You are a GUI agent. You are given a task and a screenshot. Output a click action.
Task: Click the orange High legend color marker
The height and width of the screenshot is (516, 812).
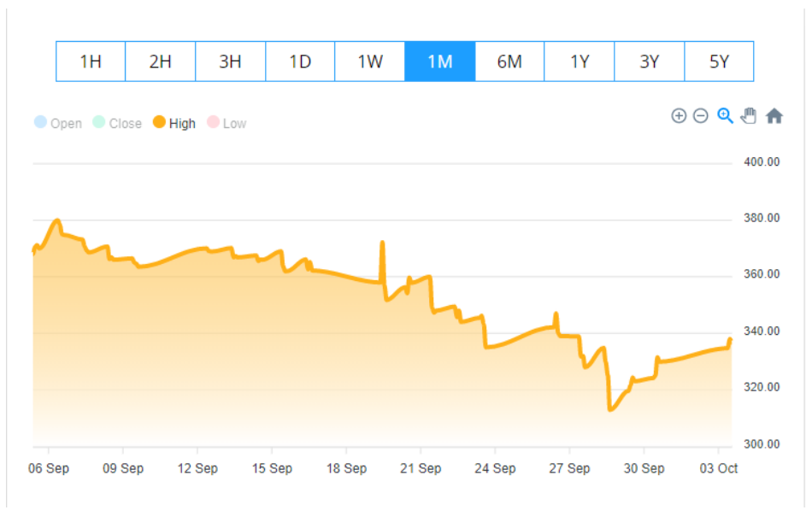click(159, 122)
